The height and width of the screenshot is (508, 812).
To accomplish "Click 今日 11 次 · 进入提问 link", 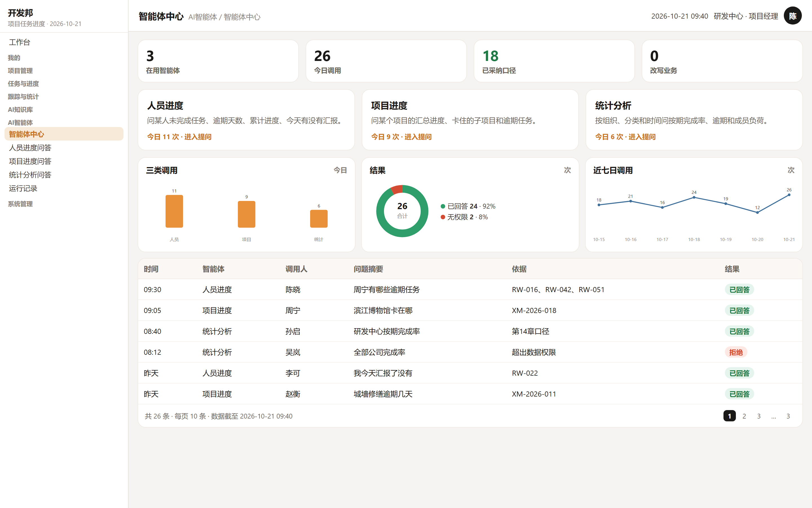I will click(x=179, y=137).
